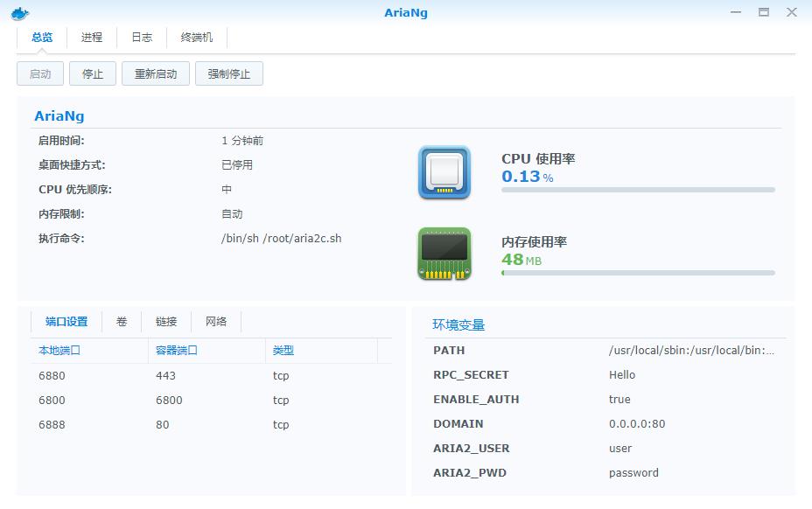Click the tcp type in the 6888 row
The height and width of the screenshot is (509, 812).
(281, 424)
